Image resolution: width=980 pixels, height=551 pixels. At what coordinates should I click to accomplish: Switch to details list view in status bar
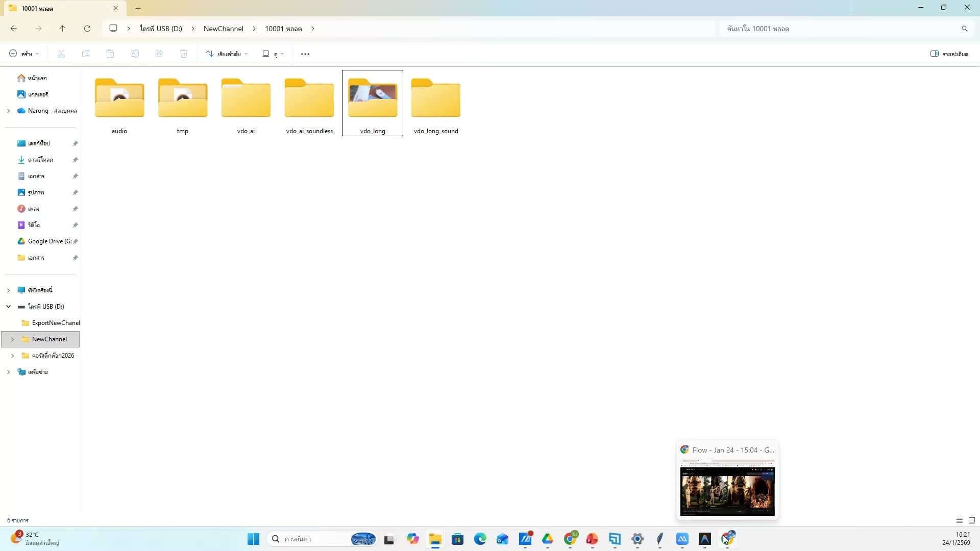(x=959, y=520)
